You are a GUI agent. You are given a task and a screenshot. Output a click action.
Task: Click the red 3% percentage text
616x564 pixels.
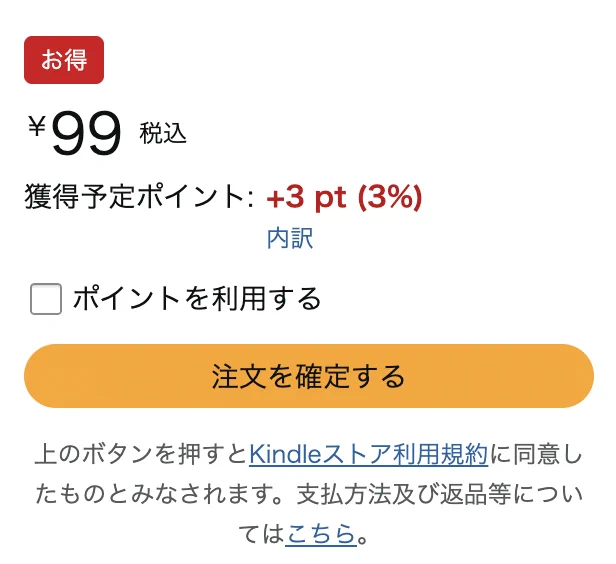pos(390,197)
